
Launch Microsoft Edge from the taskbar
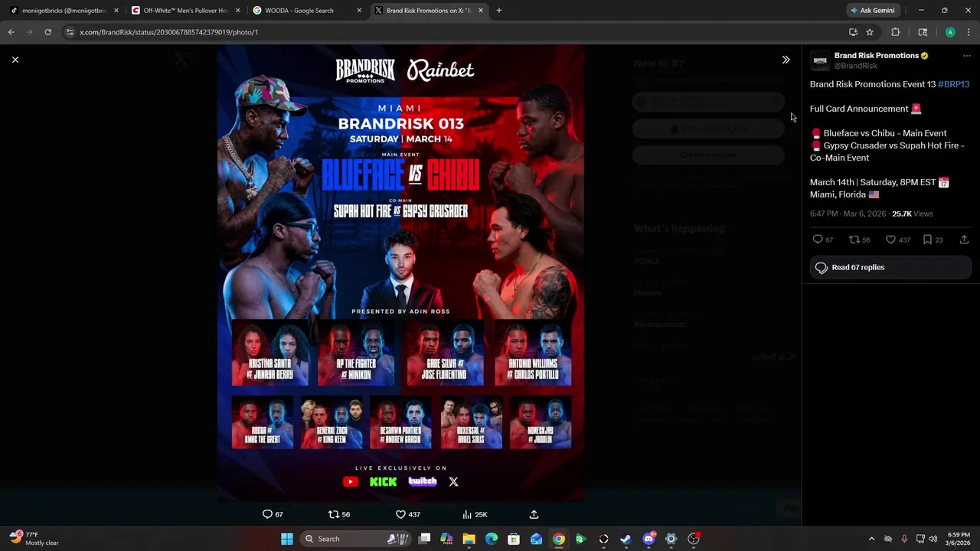tap(492, 539)
